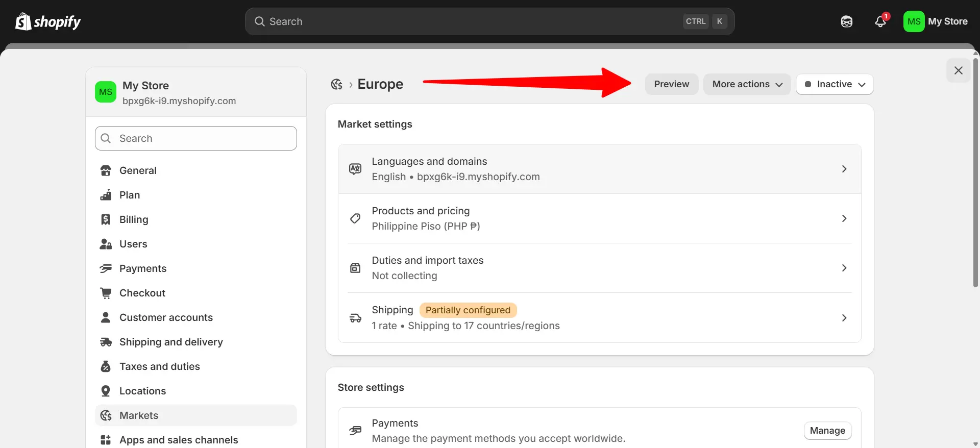
Task: Click the Apps and sales channels icon
Action: pos(106,440)
